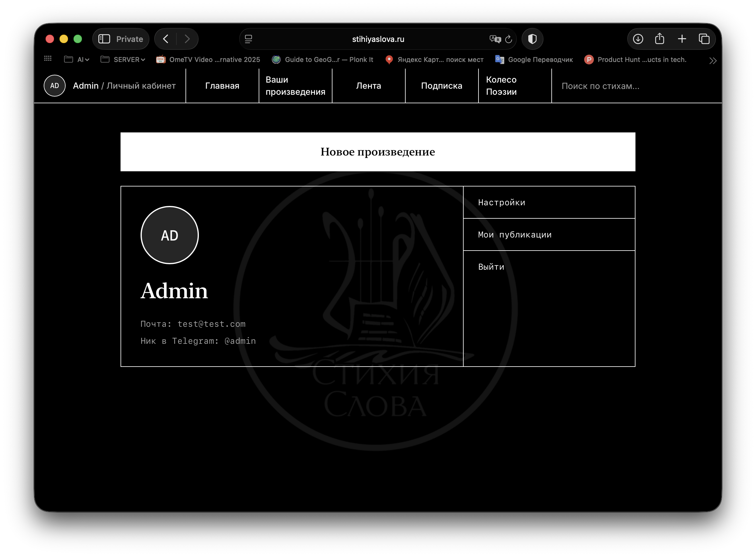Viewport: 756px width, 557px height.
Task: Open the downloads icon
Action: (638, 39)
